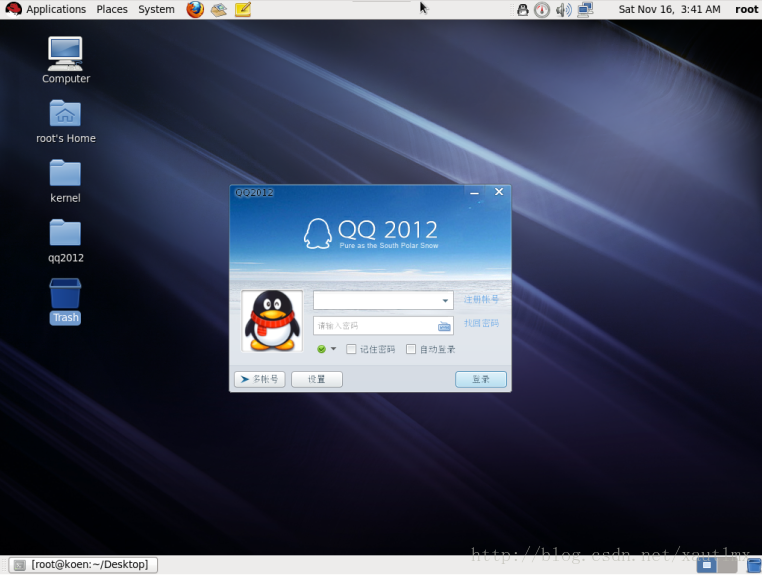Tick the auto login checkbox
This screenshot has height=575, width=762.
click(411, 349)
